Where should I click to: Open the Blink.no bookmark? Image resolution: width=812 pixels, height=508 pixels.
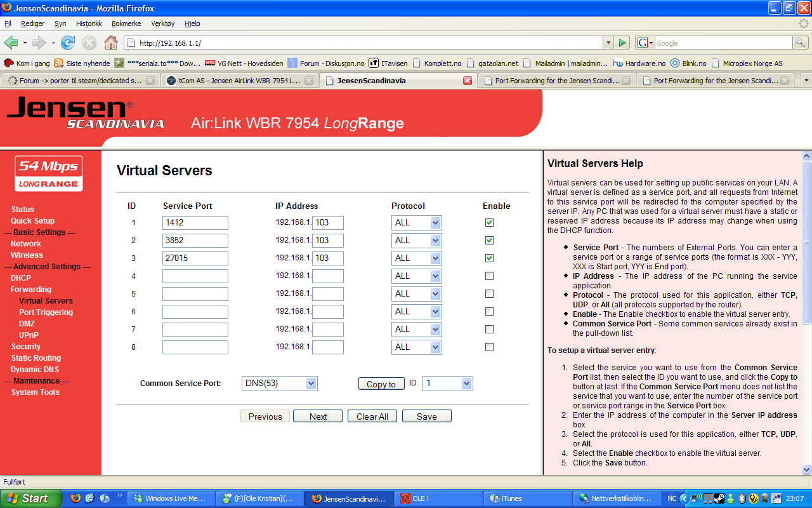[688, 63]
